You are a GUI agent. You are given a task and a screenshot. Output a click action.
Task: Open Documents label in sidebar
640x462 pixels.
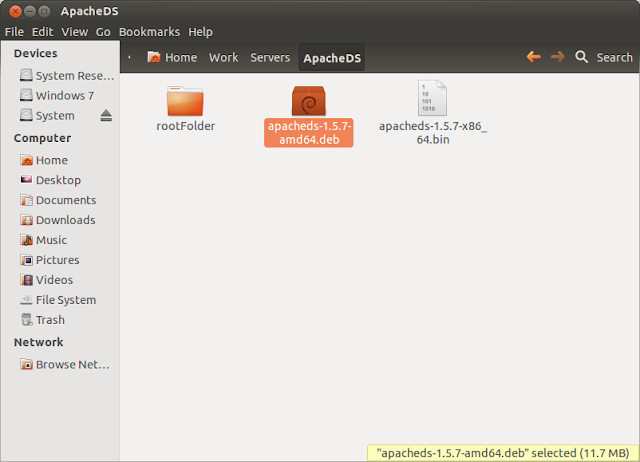[x=66, y=200]
